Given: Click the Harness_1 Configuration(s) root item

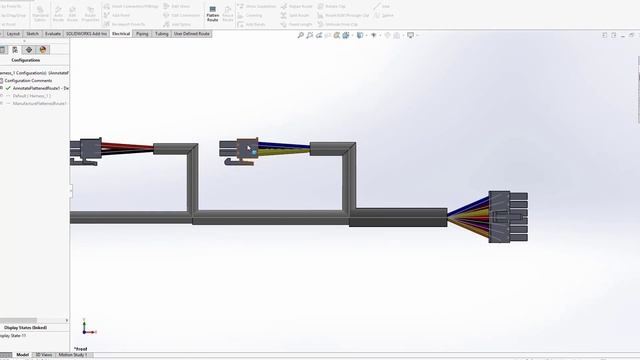Looking at the screenshot, I should (34, 73).
